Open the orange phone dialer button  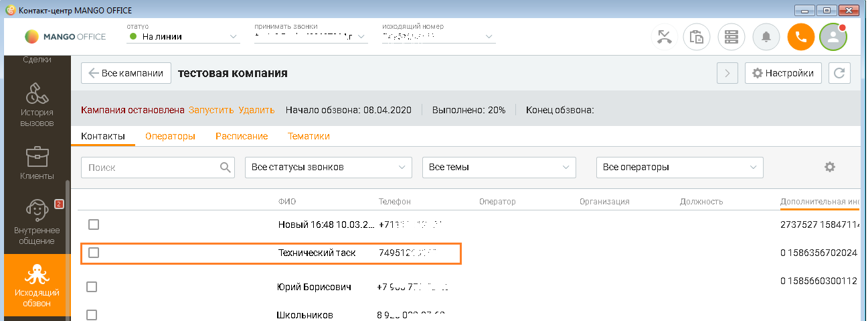801,37
